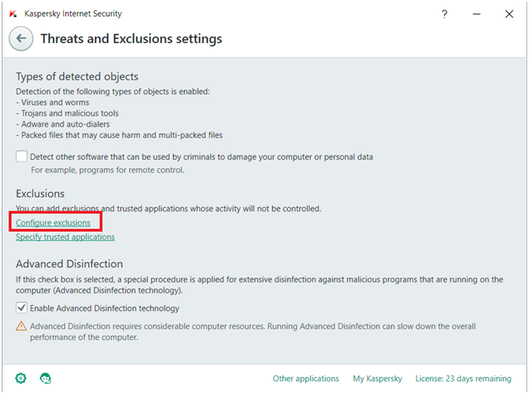Click the Kaspersky logo in the title bar
This screenshot has width=532, height=394.
tap(12, 14)
